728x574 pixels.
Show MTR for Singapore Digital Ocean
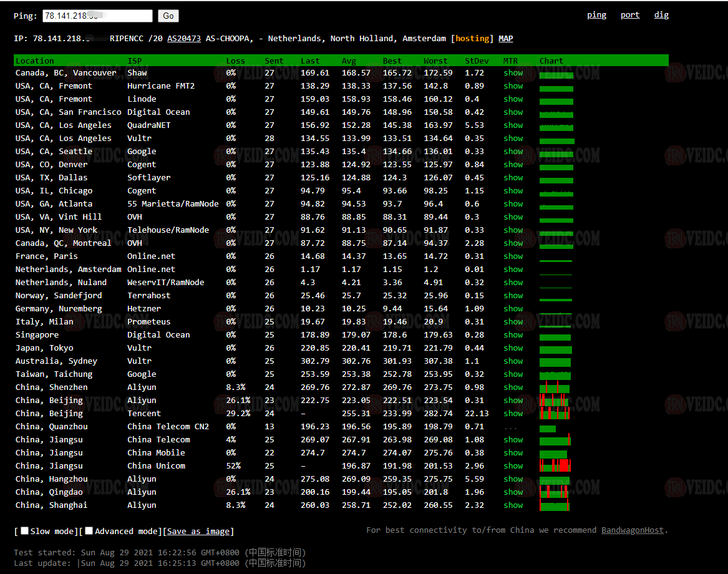point(513,335)
